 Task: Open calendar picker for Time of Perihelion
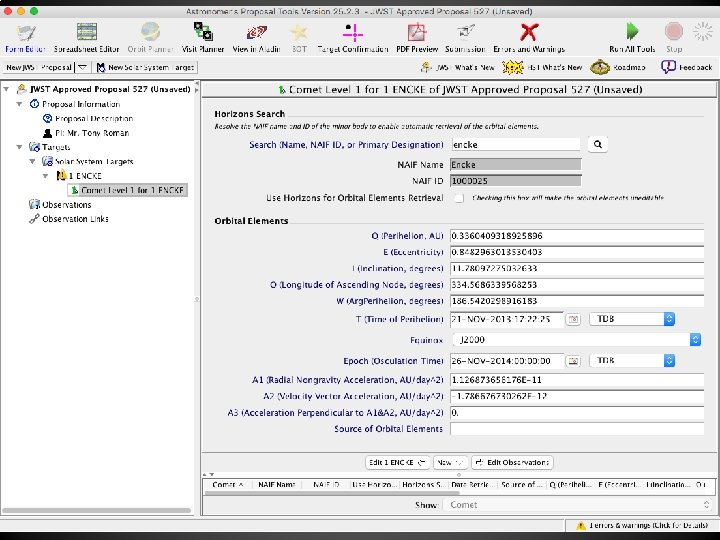point(573,319)
